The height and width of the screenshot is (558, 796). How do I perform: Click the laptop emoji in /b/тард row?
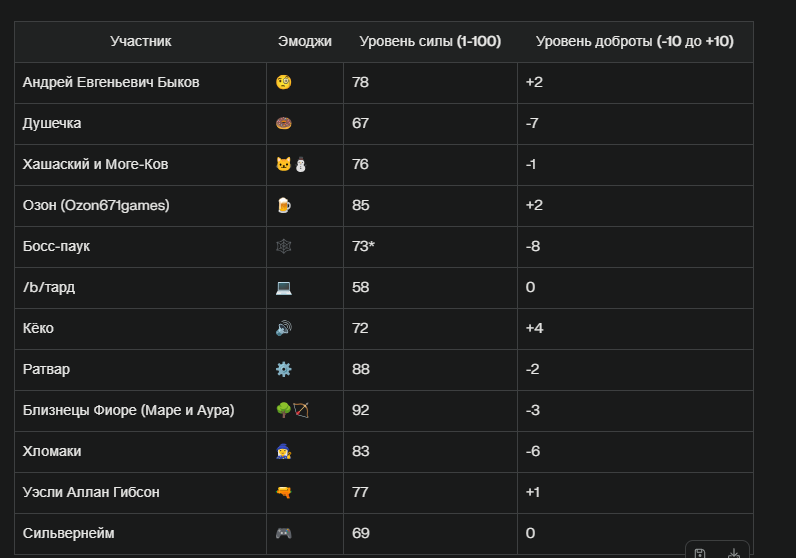284,287
